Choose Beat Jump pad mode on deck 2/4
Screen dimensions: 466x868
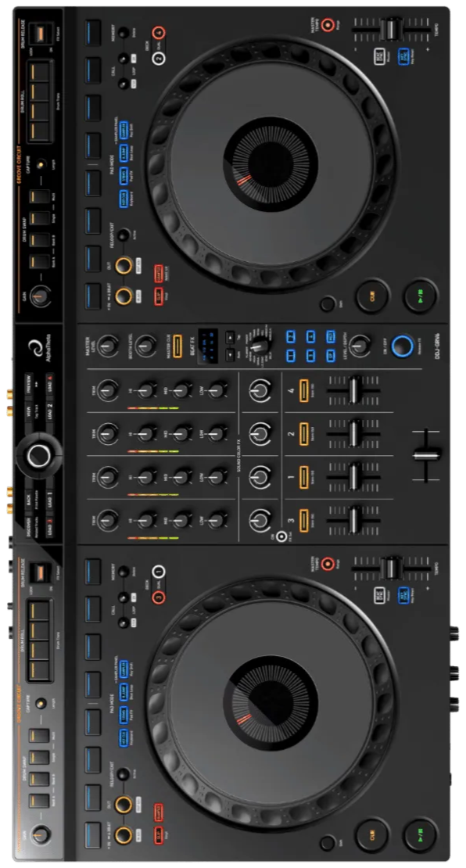(123, 152)
